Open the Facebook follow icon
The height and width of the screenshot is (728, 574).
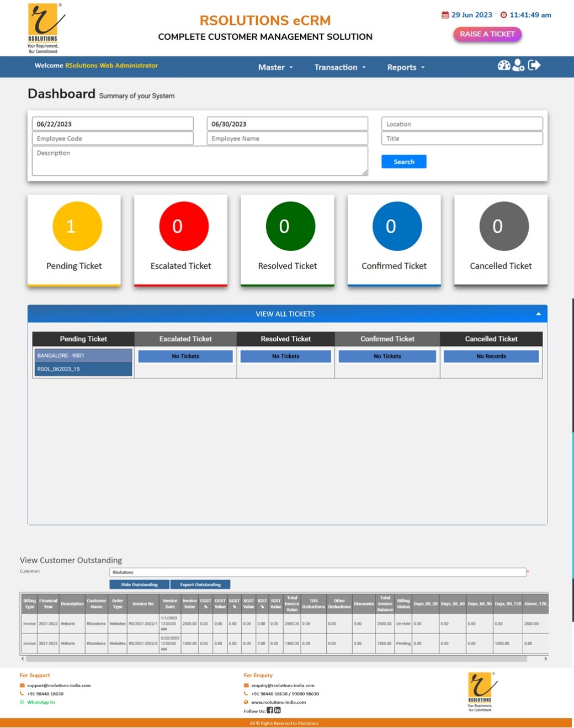pyautogui.click(x=270, y=710)
